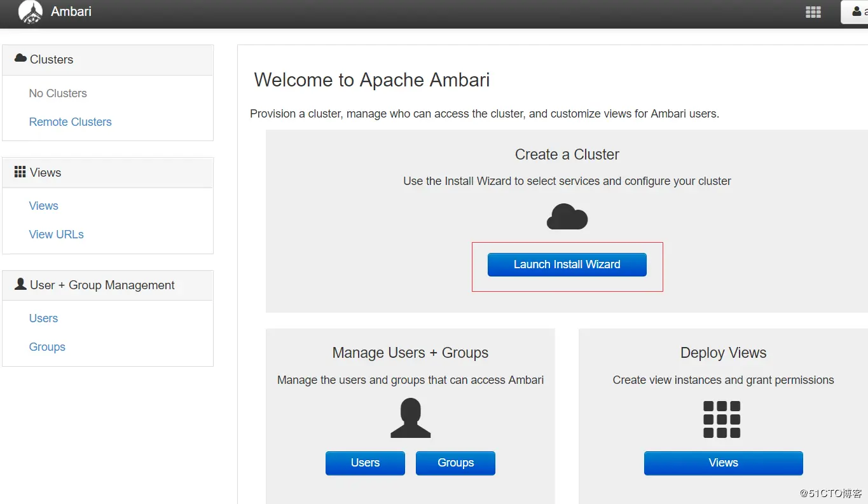
Task: Click the Ambari title text in header
Action: (x=71, y=11)
